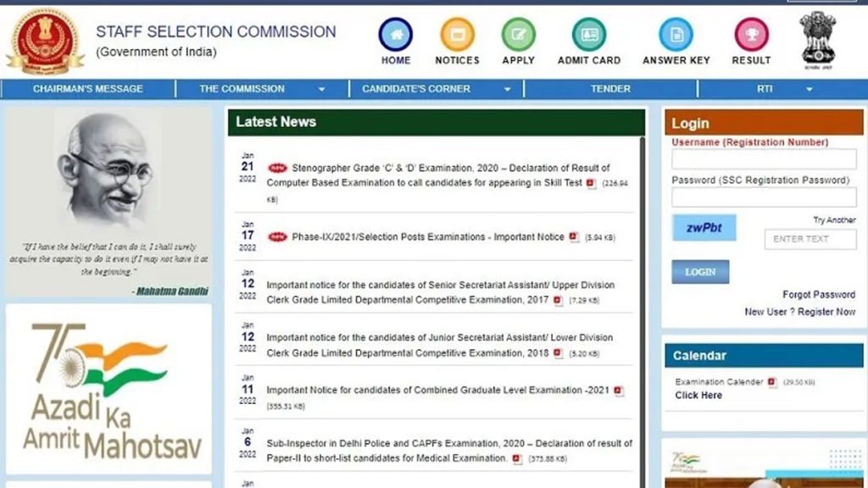Expand the RTI dropdown arrow
The image size is (868, 488).
point(810,89)
